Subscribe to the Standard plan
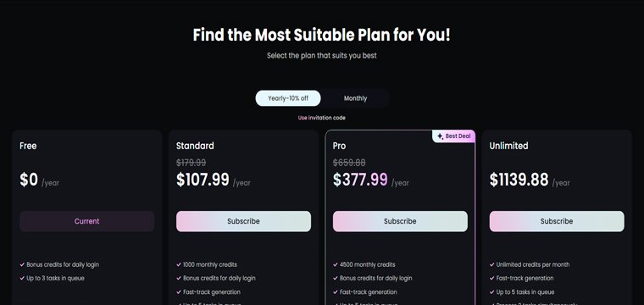Image resolution: width=644 pixels, height=305 pixels. coord(243,221)
